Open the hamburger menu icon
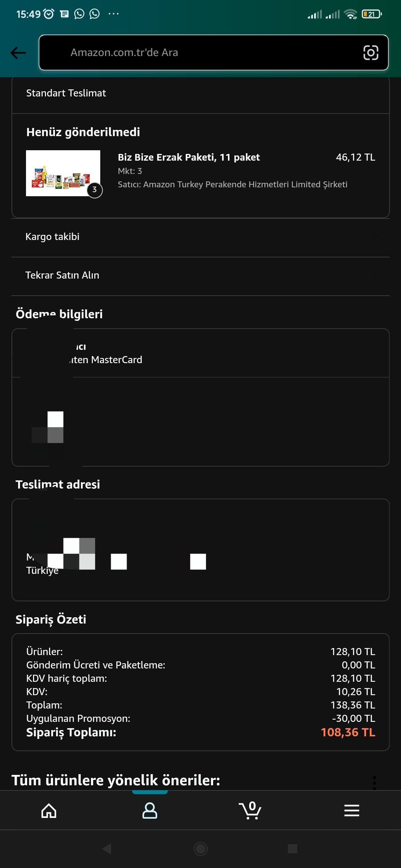 [x=352, y=811]
